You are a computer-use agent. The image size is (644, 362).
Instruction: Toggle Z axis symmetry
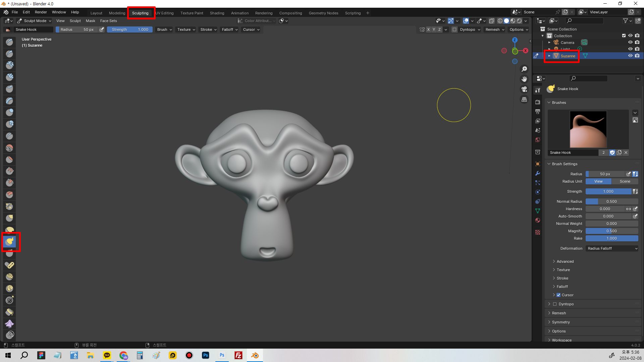(x=439, y=29)
